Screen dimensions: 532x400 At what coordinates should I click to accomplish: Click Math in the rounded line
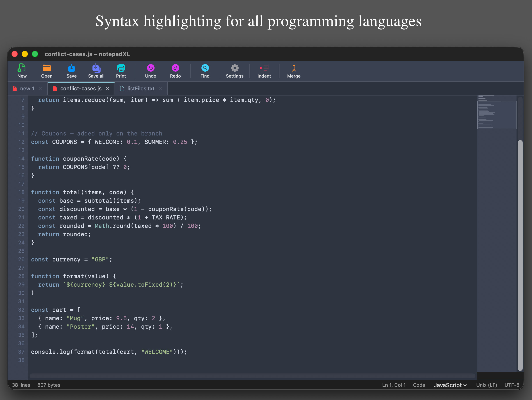coord(102,226)
